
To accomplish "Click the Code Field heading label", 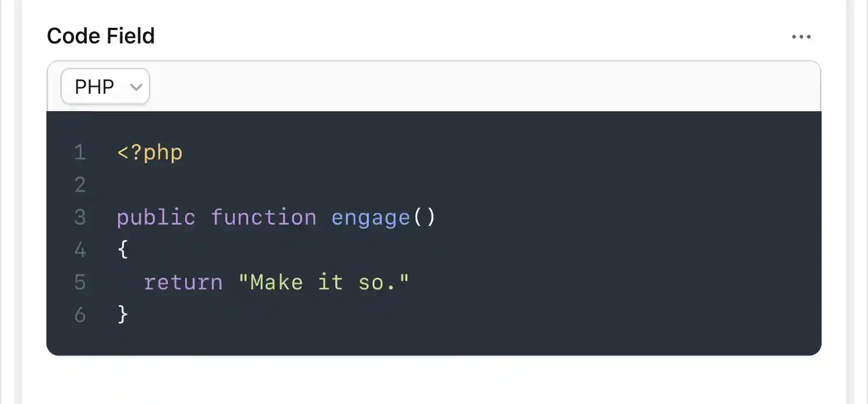I will (101, 36).
